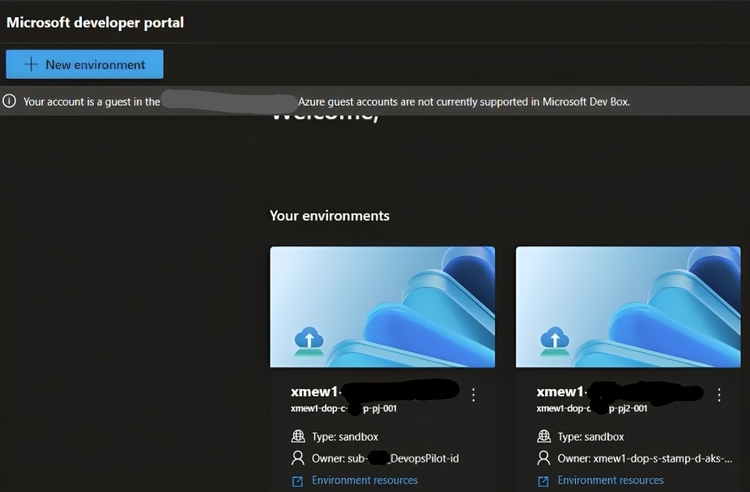Click the Azure guest accounts notification message
This screenshot has width=750, height=492.
[x=464, y=102]
